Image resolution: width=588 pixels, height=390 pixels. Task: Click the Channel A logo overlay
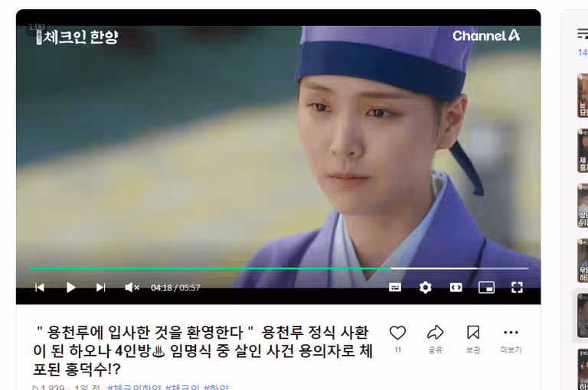[486, 36]
